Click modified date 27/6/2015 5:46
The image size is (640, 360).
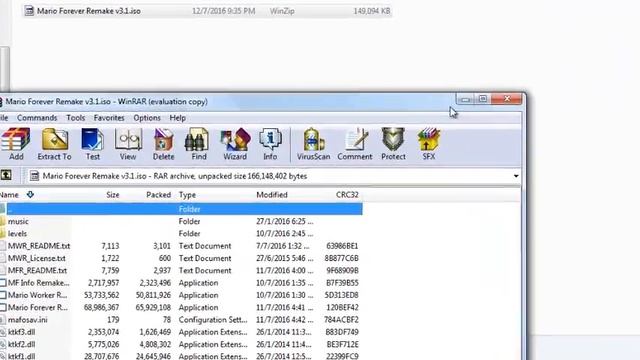pos(284,258)
